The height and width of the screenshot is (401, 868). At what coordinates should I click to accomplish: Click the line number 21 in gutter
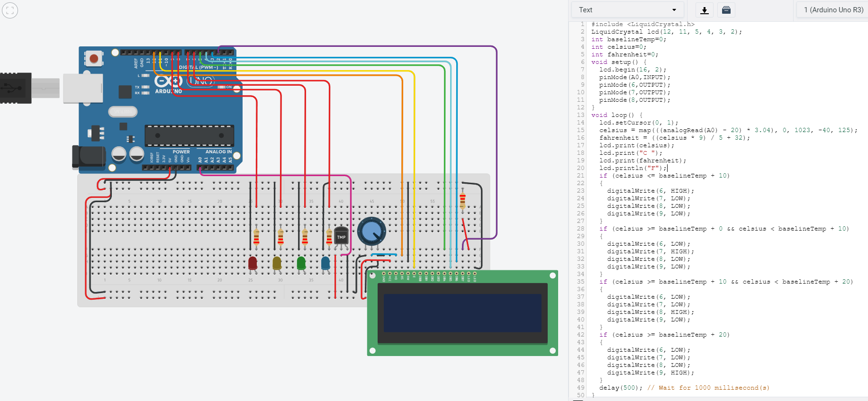click(x=580, y=176)
